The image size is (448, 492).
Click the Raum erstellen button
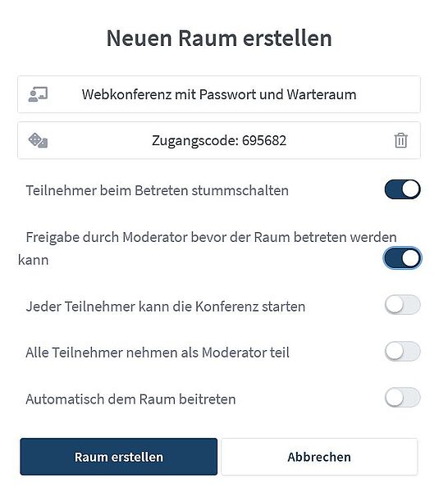click(x=119, y=457)
